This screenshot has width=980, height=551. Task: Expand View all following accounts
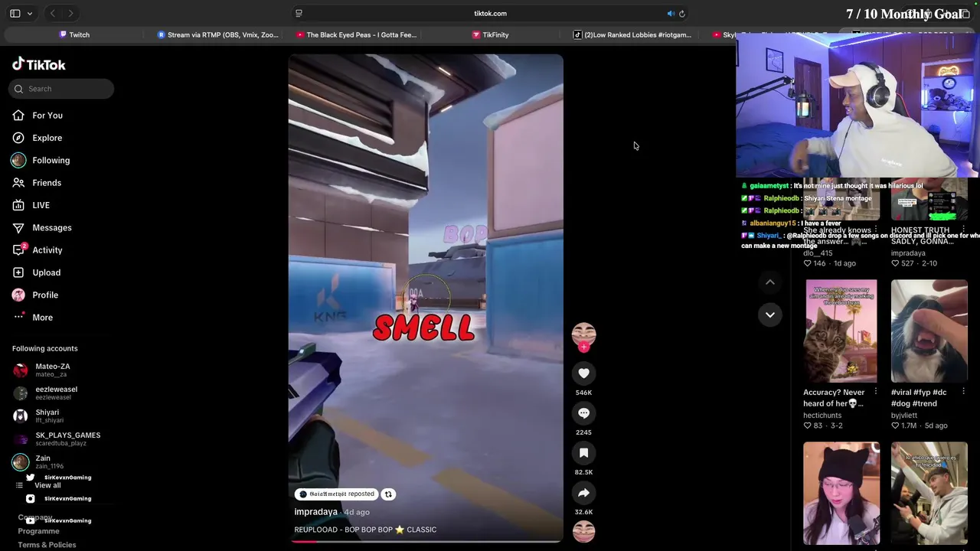[47, 485]
